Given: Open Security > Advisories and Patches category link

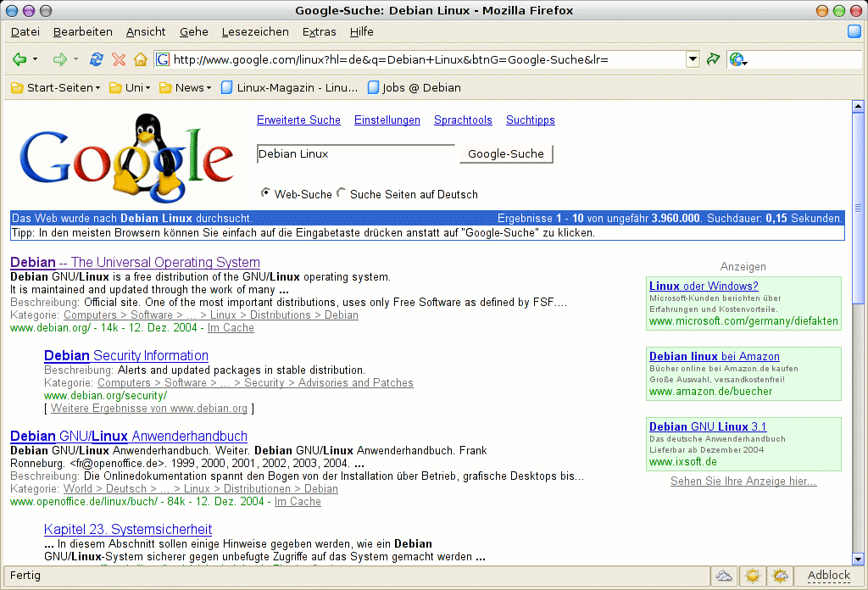Looking at the screenshot, I should pyautogui.click(x=255, y=383).
